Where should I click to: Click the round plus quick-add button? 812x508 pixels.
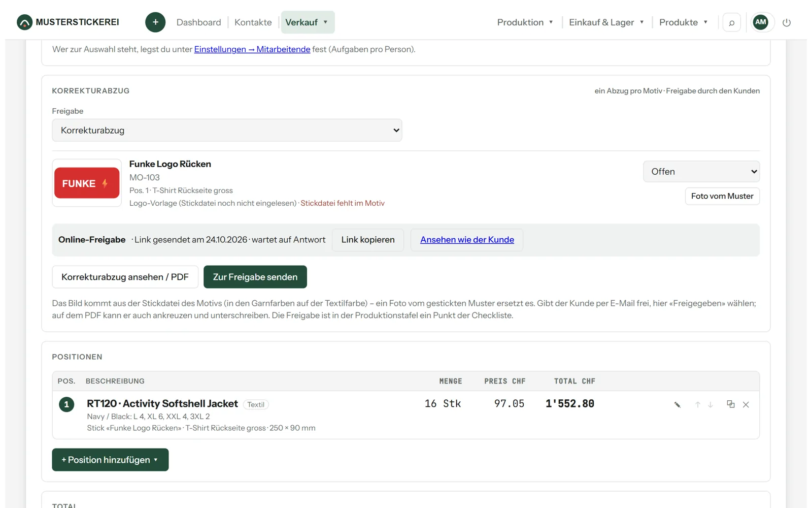click(155, 22)
